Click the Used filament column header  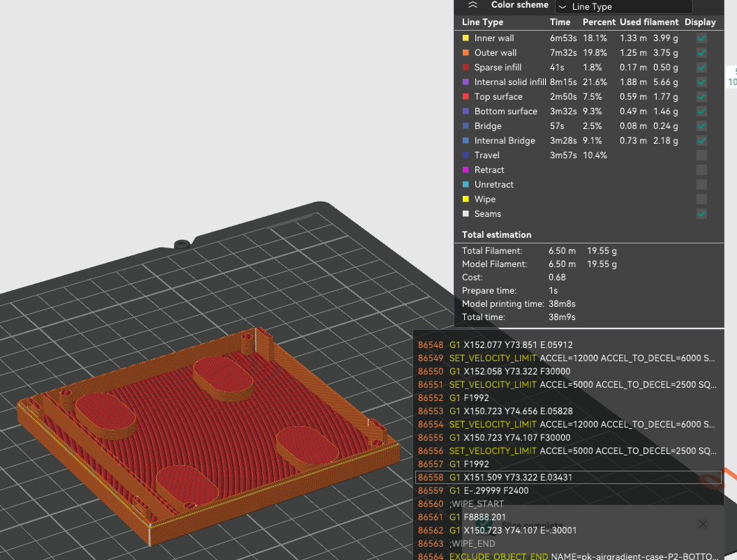click(649, 22)
